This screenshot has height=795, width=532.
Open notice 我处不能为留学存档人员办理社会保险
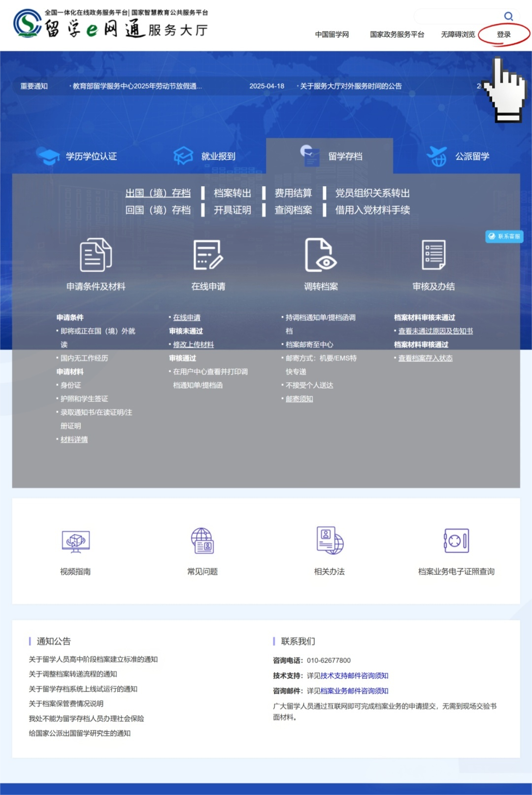86,719
